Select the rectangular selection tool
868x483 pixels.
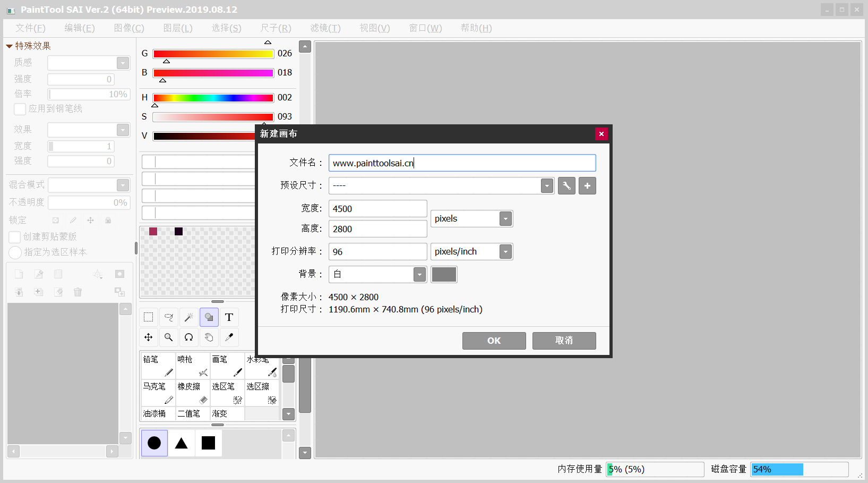pos(149,317)
